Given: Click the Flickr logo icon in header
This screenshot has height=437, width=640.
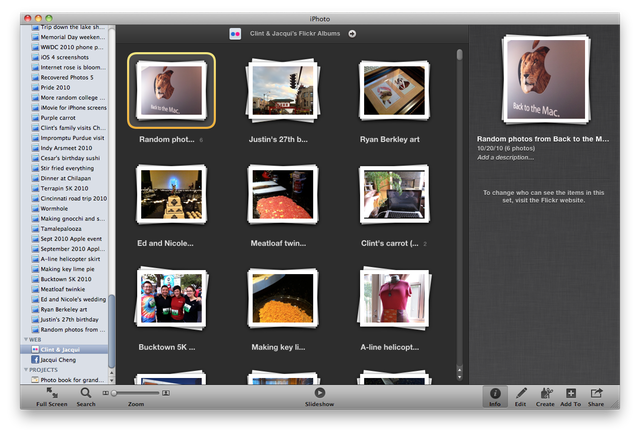Looking at the screenshot, I should coord(235,34).
